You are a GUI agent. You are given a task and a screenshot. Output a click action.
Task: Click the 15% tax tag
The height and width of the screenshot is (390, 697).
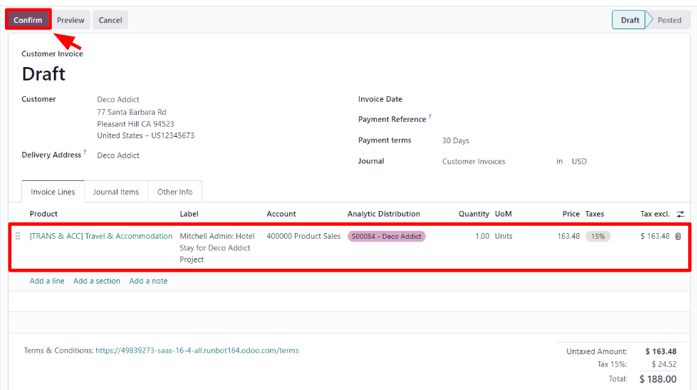click(x=598, y=236)
